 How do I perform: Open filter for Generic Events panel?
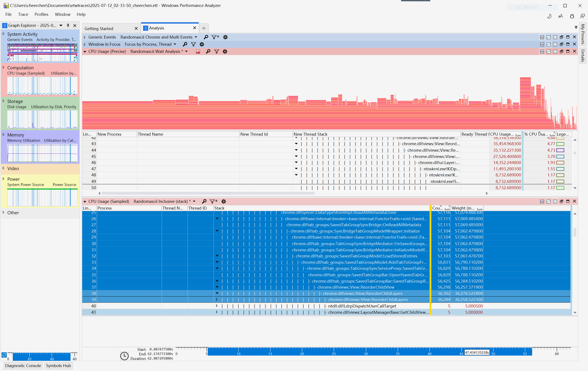[215, 37]
